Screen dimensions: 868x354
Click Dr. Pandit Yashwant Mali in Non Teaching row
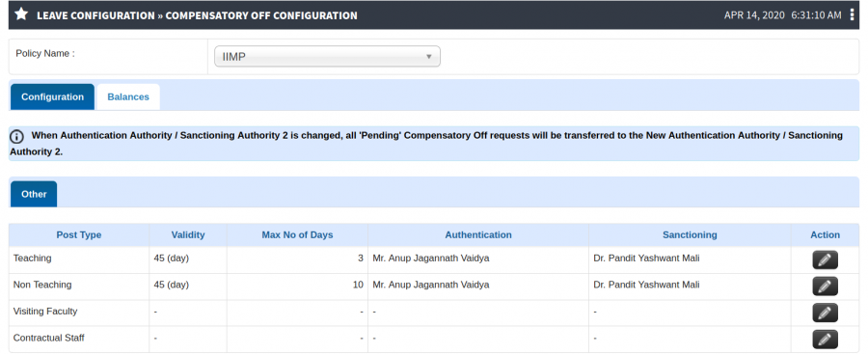(x=646, y=285)
